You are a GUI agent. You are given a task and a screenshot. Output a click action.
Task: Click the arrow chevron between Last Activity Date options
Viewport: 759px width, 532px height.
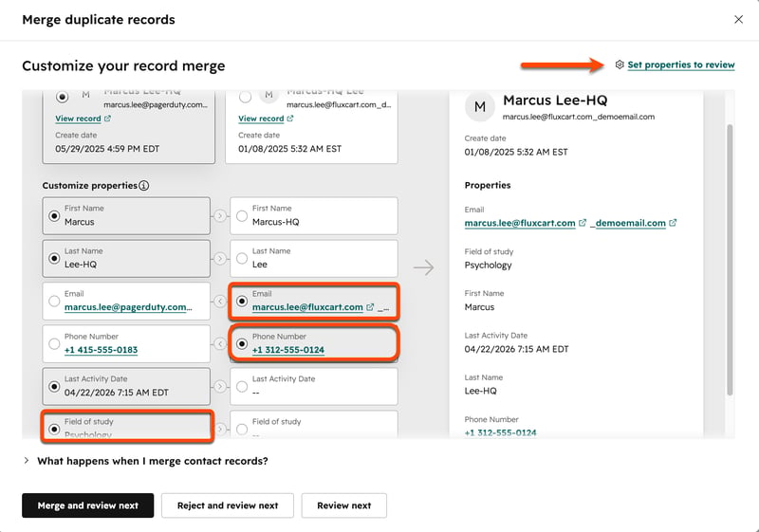coord(220,386)
